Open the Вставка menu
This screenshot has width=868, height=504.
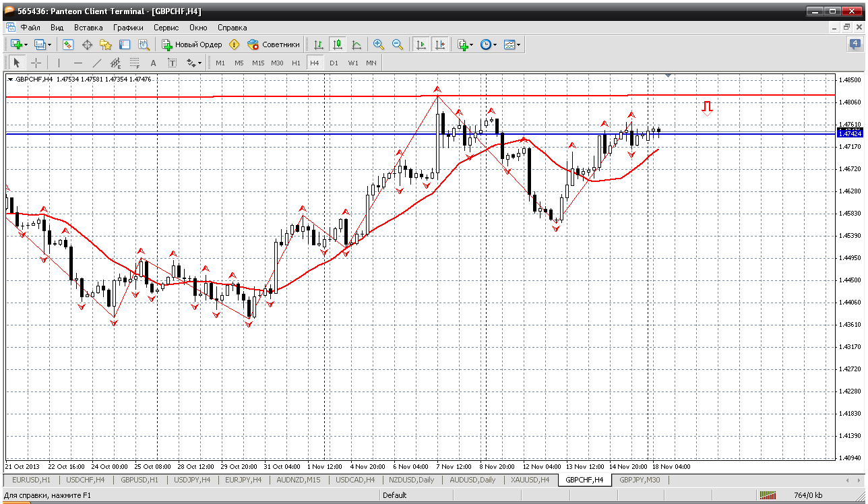pyautogui.click(x=88, y=28)
